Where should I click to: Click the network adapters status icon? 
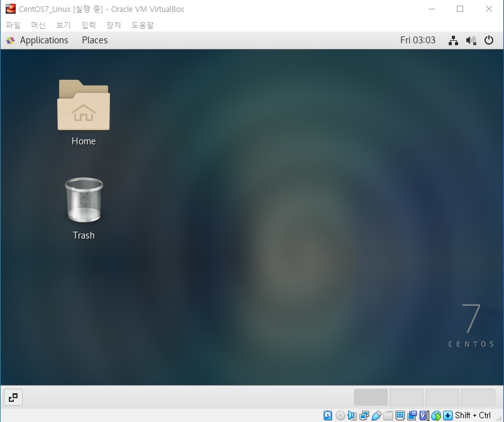pyautogui.click(x=364, y=416)
